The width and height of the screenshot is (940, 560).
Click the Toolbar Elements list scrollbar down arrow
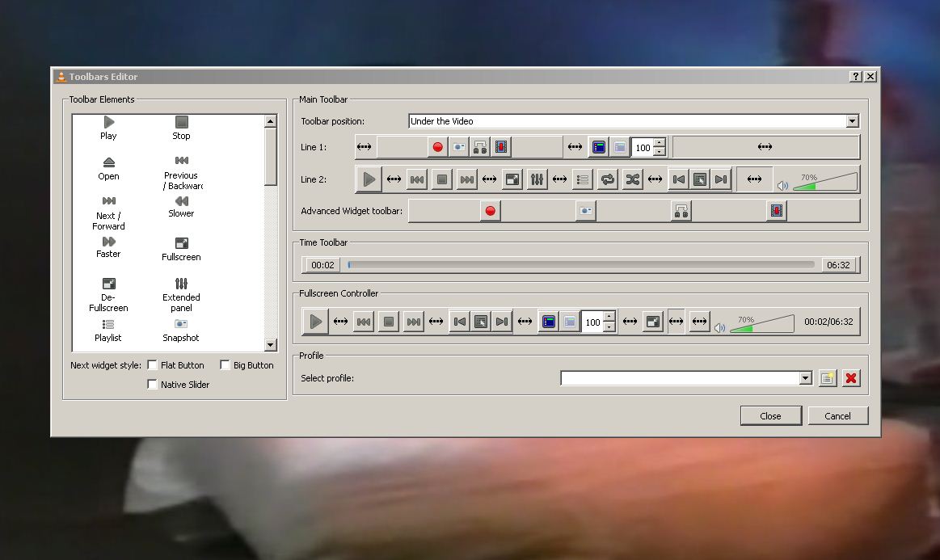270,344
